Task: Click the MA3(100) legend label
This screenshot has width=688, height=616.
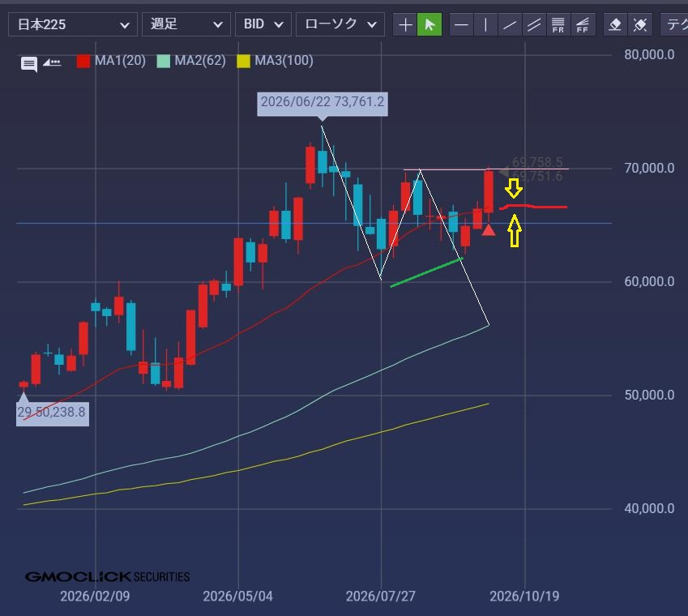Action: [284, 61]
